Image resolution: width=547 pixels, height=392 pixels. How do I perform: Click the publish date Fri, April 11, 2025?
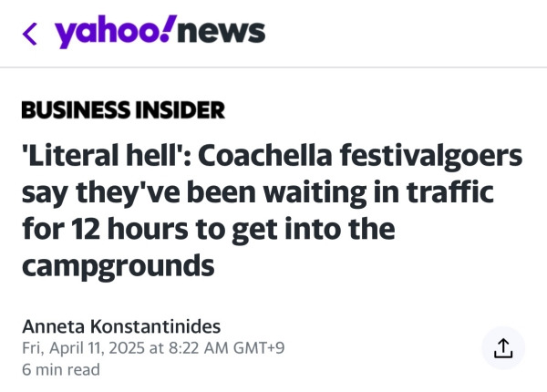[x=83, y=348]
